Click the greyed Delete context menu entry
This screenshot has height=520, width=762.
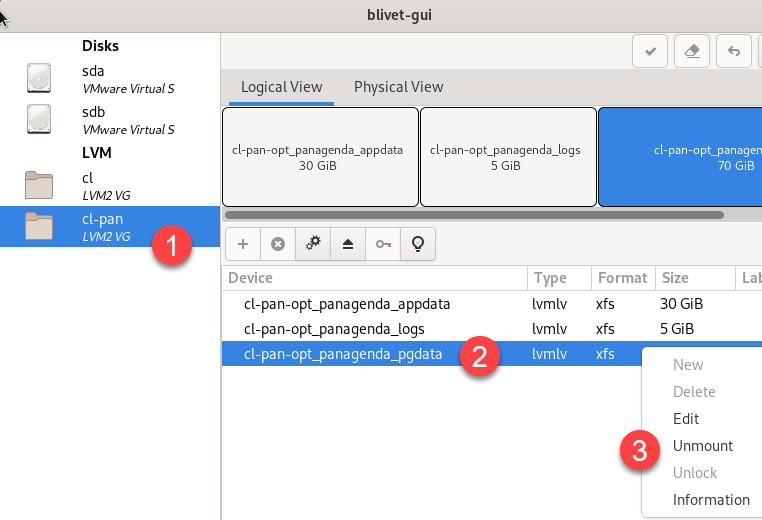(x=694, y=392)
